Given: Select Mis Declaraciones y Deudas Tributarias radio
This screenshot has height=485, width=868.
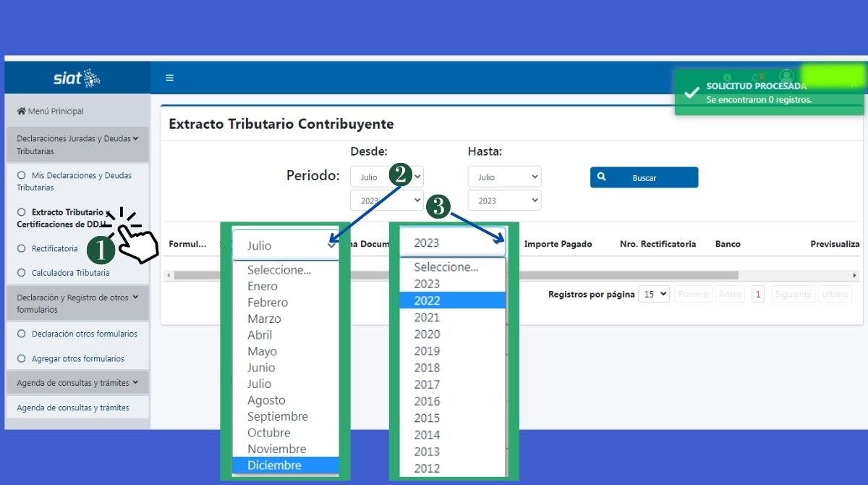Looking at the screenshot, I should [22, 175].
